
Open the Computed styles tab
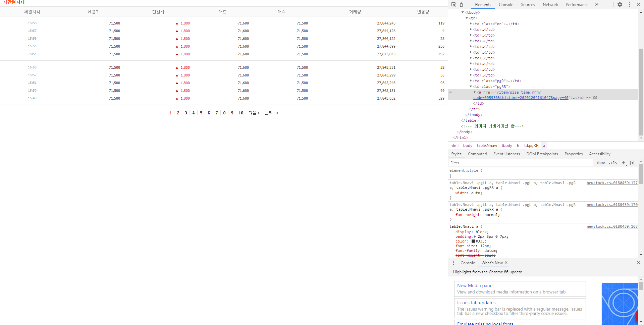pos(477,154)
